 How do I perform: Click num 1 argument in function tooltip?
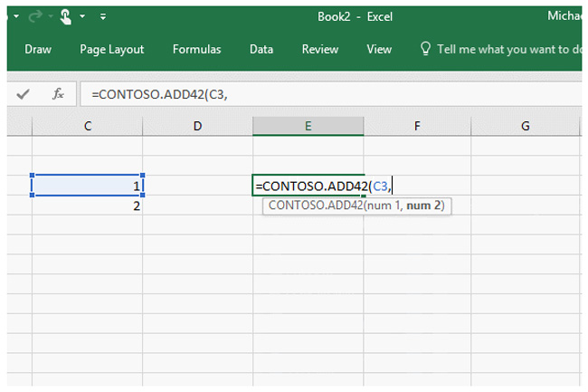pos(383,206)
